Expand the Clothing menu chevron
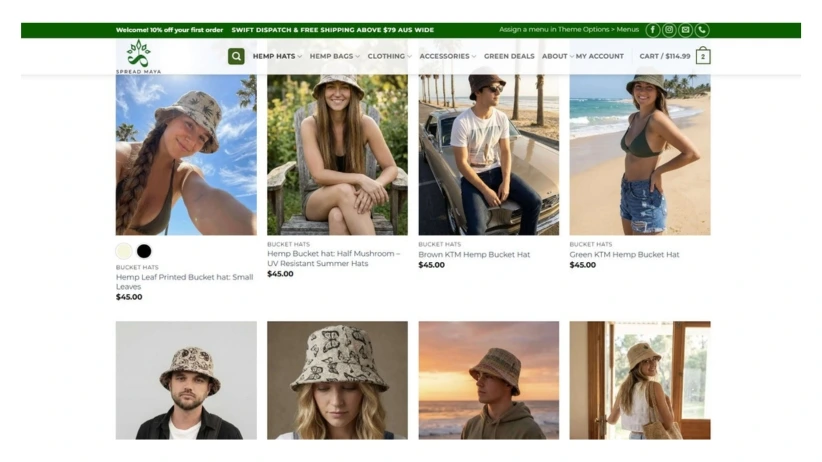 pos(409,57)
